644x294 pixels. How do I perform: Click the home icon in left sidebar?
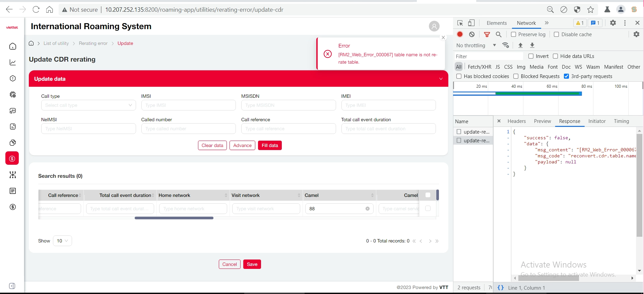13,46
